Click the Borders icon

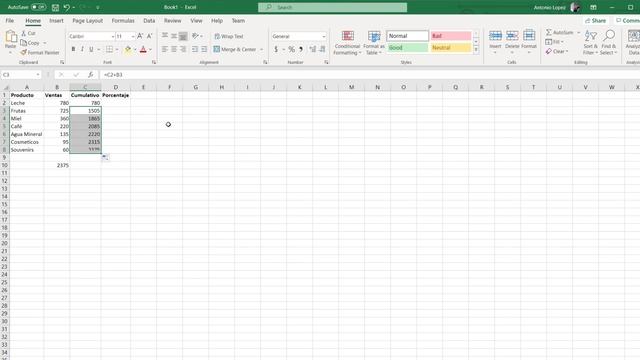pyautogui.click(x=109, y=49)
